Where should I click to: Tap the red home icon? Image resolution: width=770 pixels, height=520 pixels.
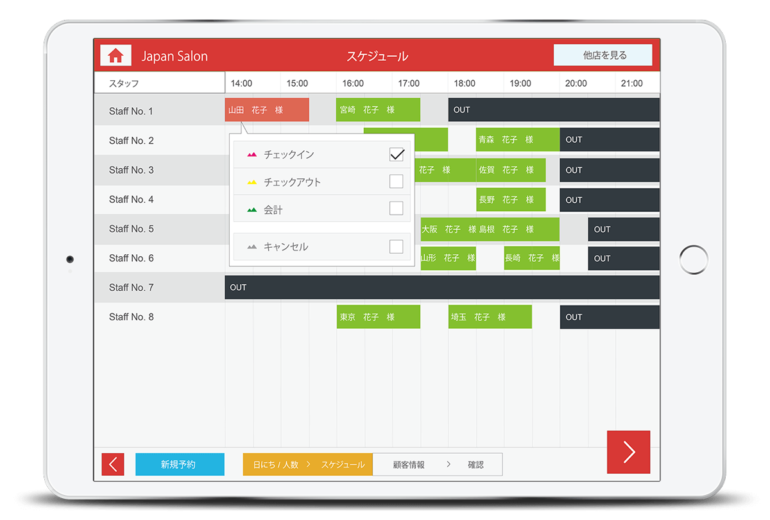[116, 56]
